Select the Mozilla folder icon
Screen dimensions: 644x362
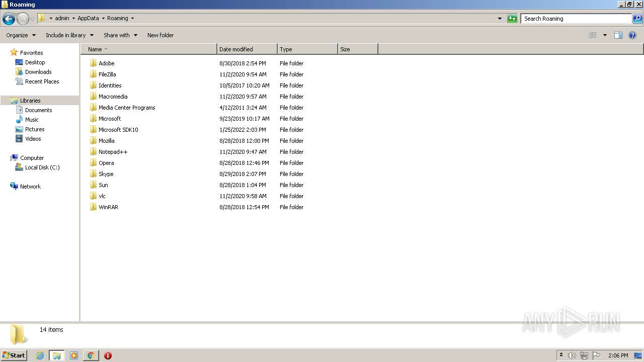93,141
